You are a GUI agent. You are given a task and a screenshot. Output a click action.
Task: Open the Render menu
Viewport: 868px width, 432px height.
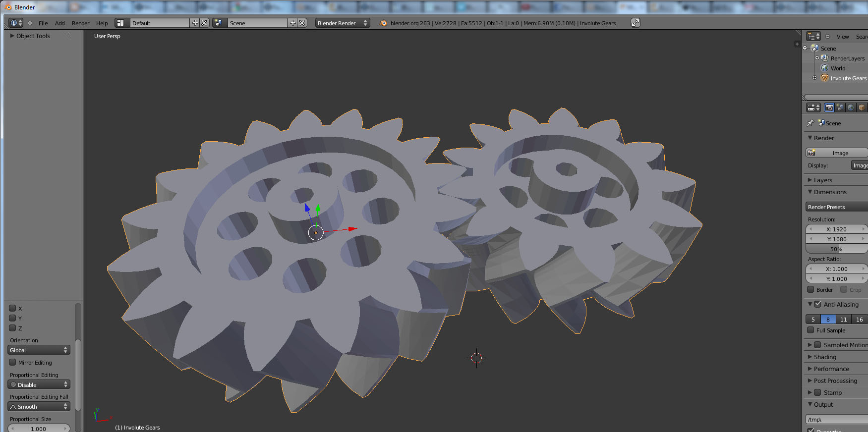(x=80, y=23)
